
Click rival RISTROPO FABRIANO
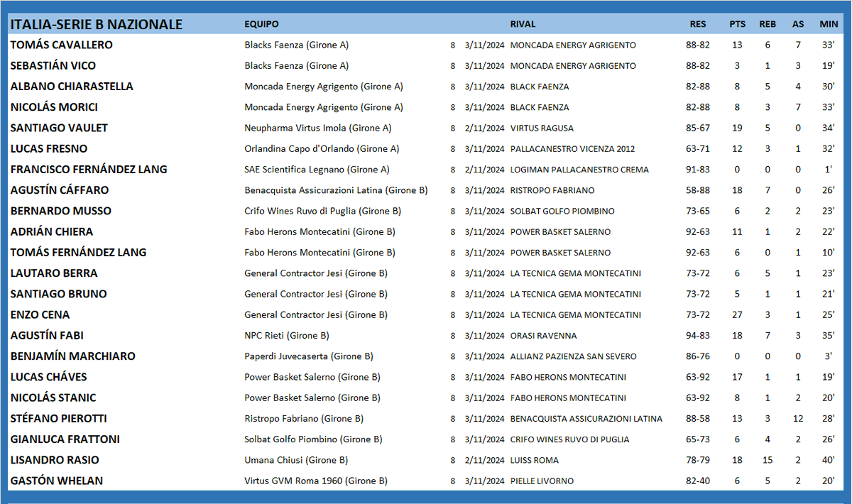point(552,190)
